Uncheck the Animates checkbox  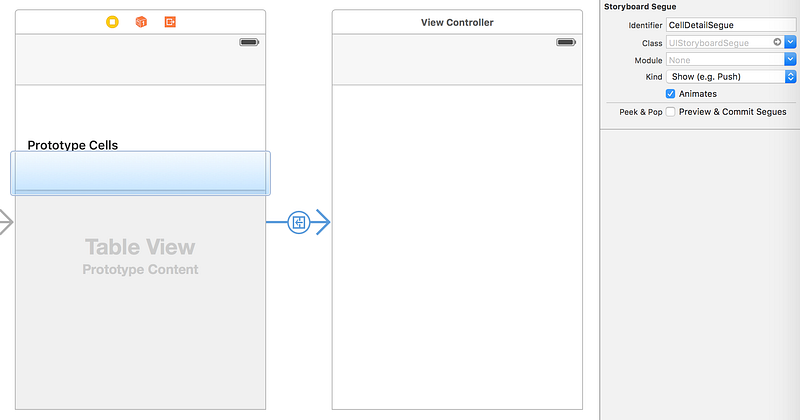click(x=670, y=94)
